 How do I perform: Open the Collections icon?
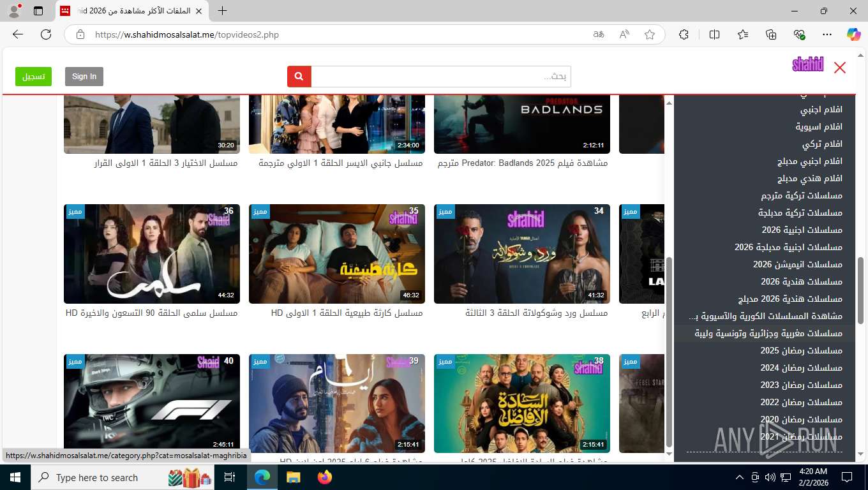click(x=771, y=34)
